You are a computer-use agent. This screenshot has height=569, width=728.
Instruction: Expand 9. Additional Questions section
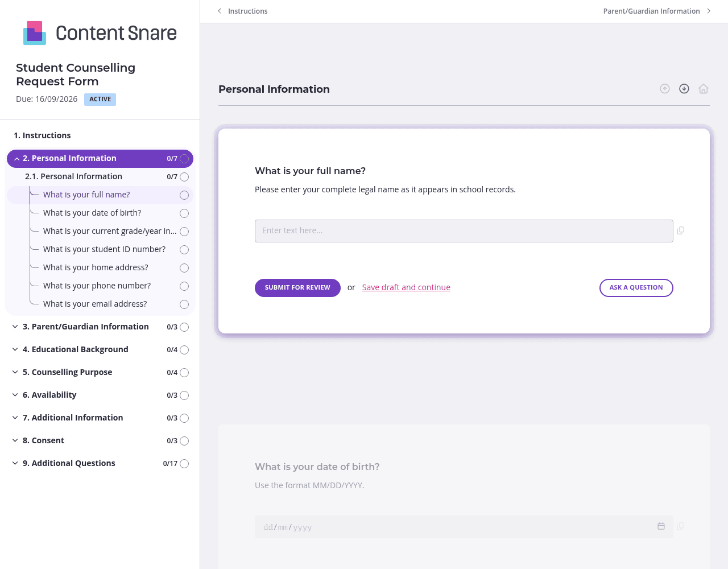tap(15, 463)
